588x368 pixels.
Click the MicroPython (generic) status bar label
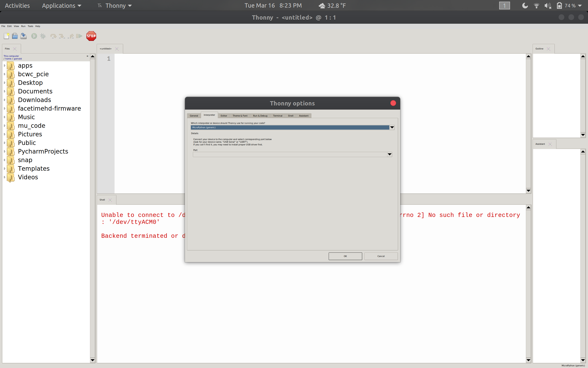tap(573, 366)
